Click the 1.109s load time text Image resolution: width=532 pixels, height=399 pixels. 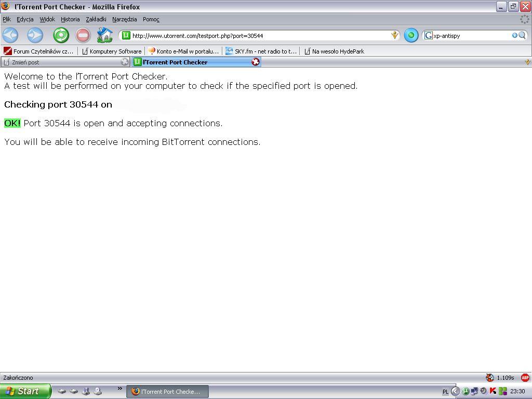(505, 378)
